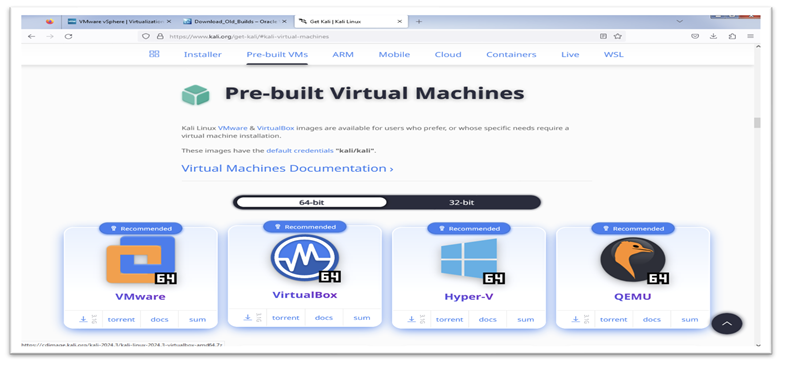Close the VMware vSphere tab
The width and height of the screenshot is (798, 368).
click(169, 21)
